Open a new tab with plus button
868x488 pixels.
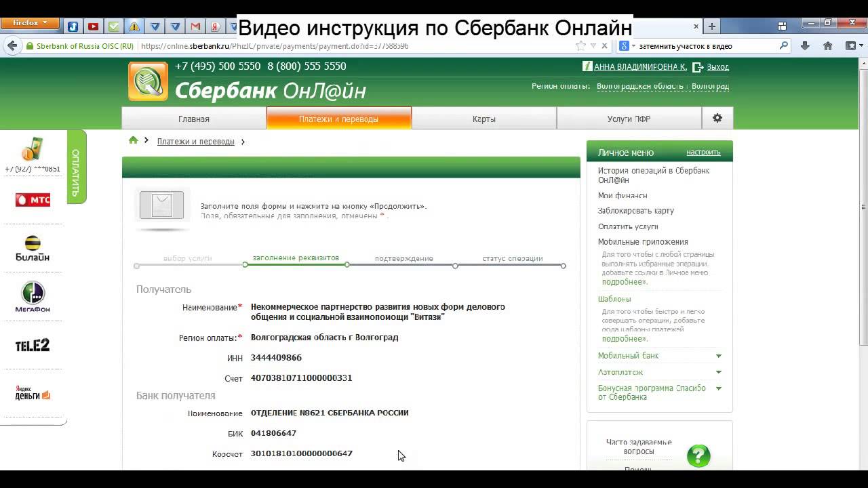tap(711, 26)
